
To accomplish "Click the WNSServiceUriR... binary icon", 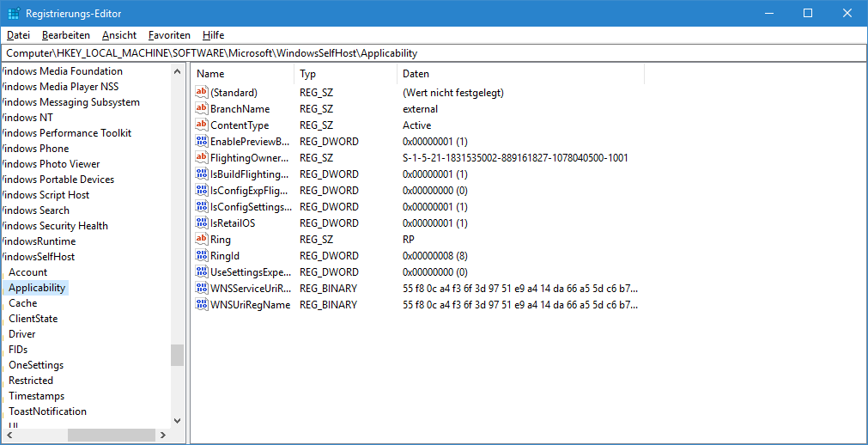I will 202,288.
